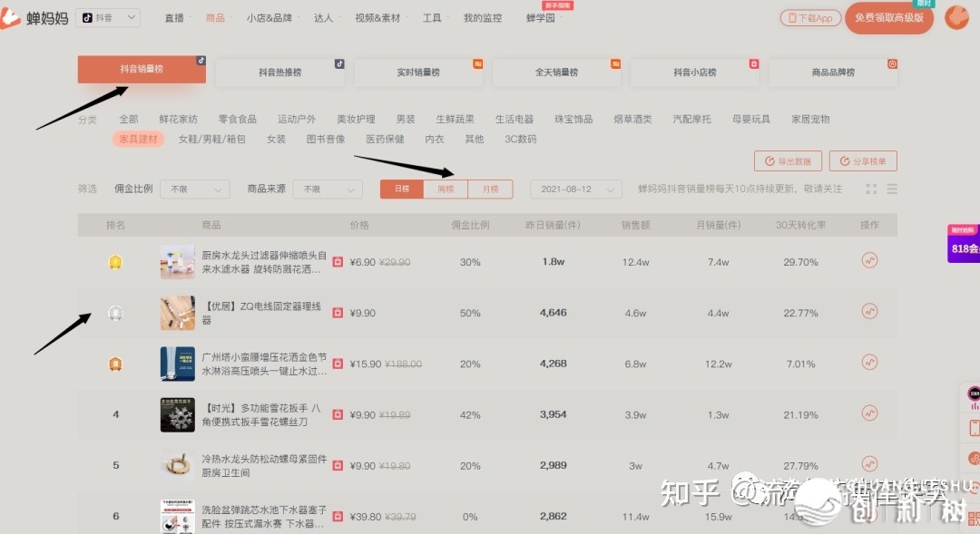Open the 商品来源 不限 dropdown
Screen dimensions: 980x534
(327, 189)
